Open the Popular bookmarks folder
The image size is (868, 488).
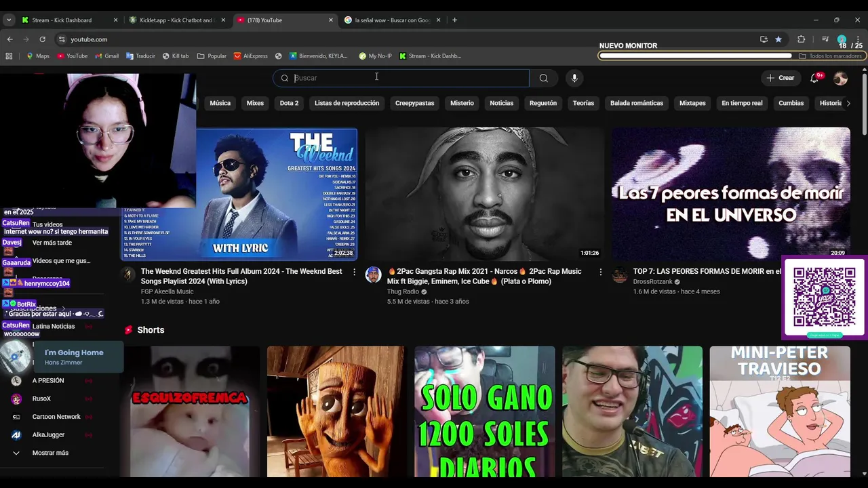(x=212, y=56)
